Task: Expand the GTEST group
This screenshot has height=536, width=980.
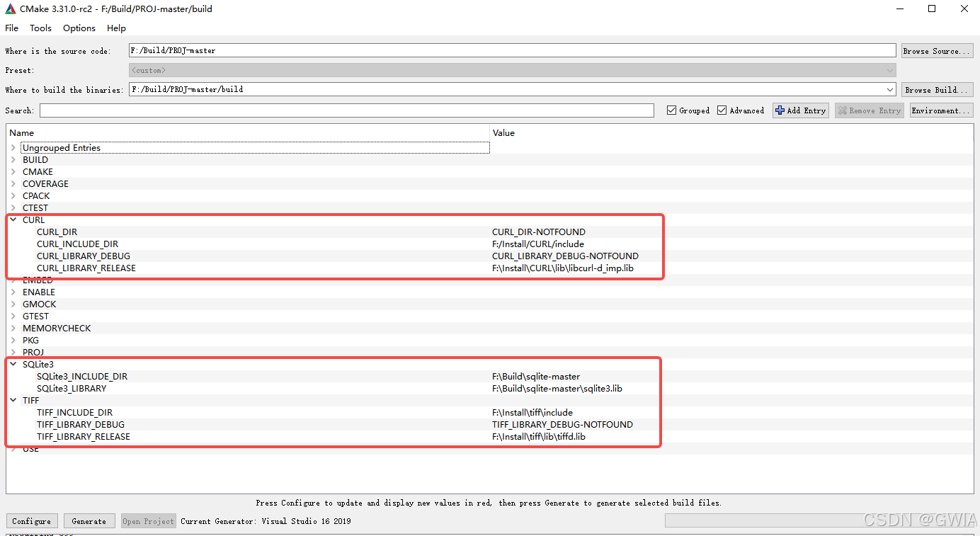Action: click(x=13, y=317)
